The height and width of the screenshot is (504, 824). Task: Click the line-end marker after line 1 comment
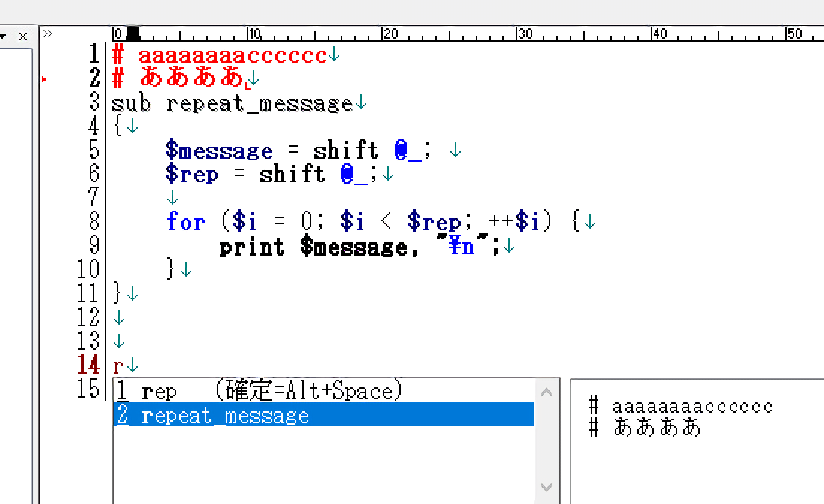tap(334, 55)
